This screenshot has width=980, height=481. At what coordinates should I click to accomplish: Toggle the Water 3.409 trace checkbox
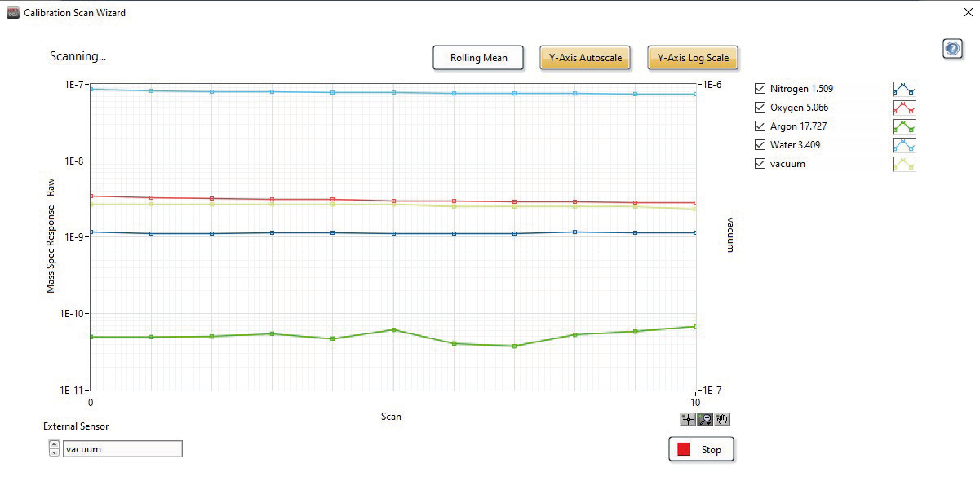[x=760, y=145]
